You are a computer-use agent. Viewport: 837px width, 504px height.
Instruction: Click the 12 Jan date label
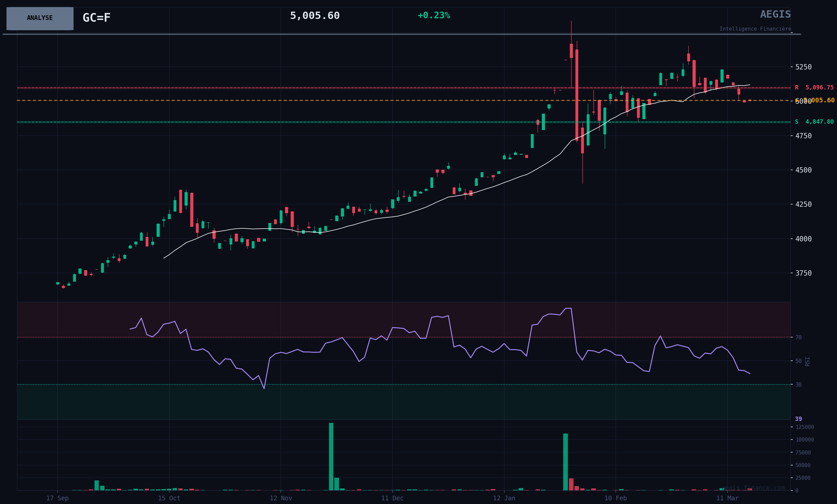point(504,498)
